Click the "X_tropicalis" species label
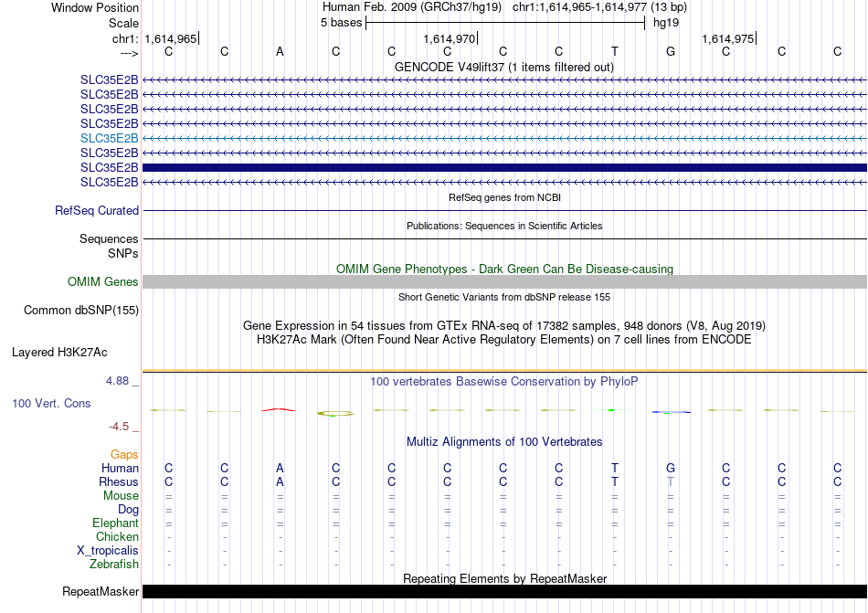Viewport: 868px width, 613px height. tap(108, 551)
